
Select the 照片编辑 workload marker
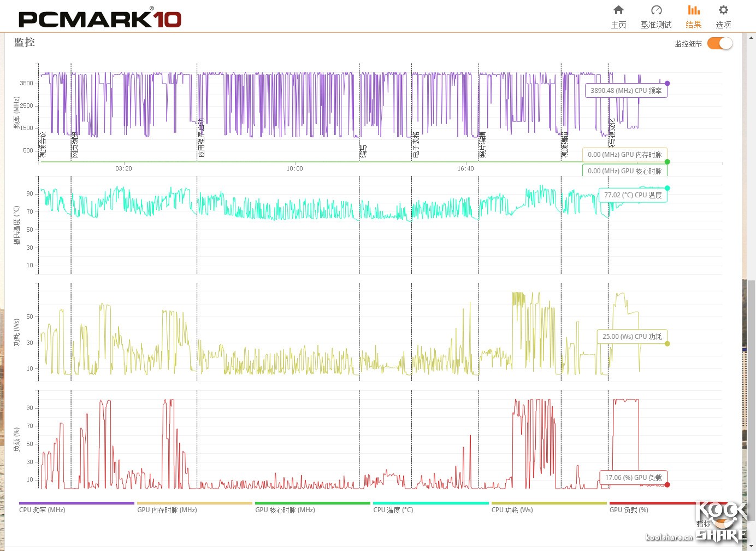point(483,145)
